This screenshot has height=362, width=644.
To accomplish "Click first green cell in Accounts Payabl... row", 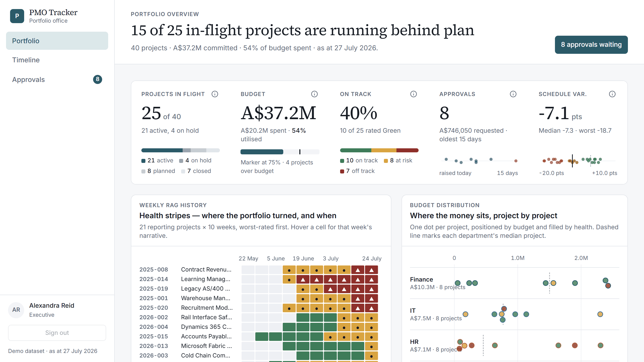I will click(262, 337).
